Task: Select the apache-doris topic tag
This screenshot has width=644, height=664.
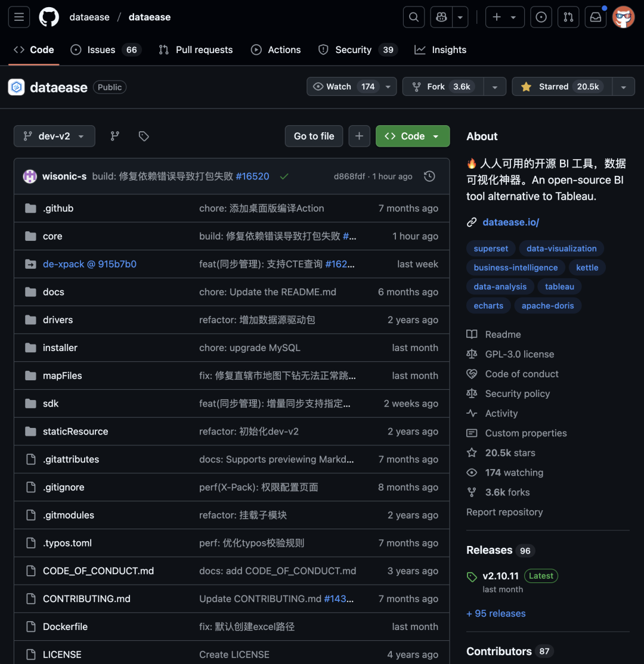Action: pos(547,306)
